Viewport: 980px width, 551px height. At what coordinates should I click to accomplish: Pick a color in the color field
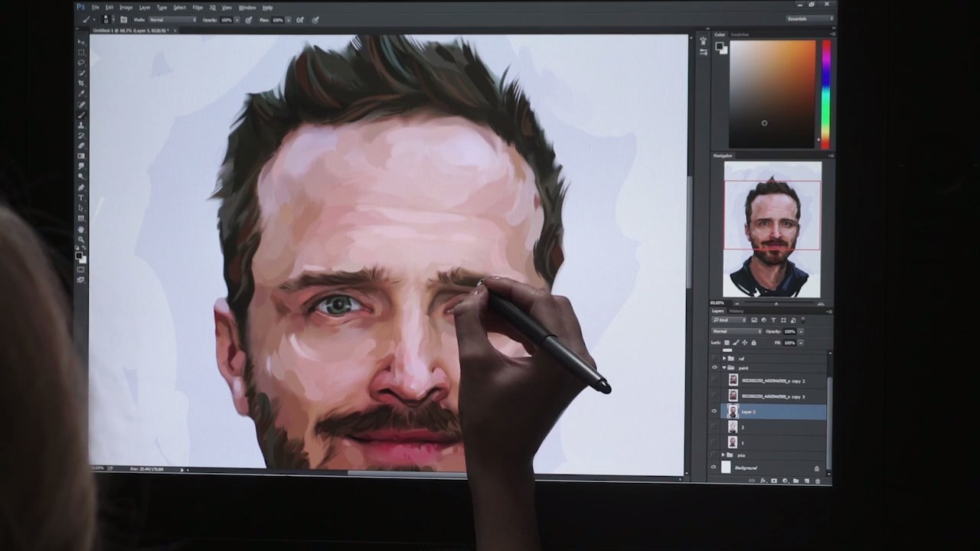click(773, 94)
